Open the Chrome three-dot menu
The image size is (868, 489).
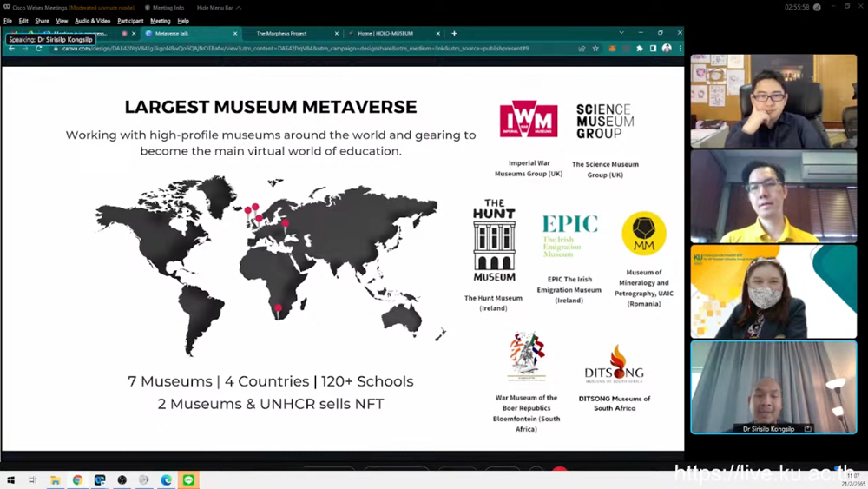tap(680, 49)
